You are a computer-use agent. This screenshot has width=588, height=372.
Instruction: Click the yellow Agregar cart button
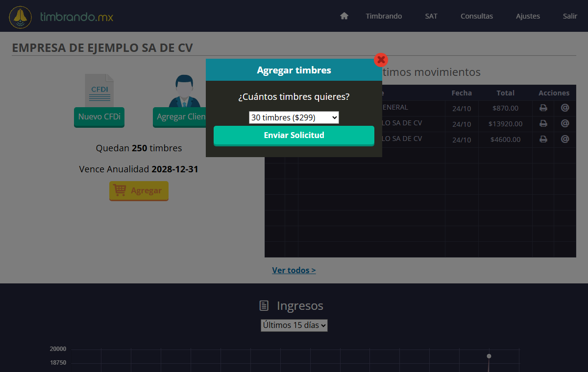(139, 191)
